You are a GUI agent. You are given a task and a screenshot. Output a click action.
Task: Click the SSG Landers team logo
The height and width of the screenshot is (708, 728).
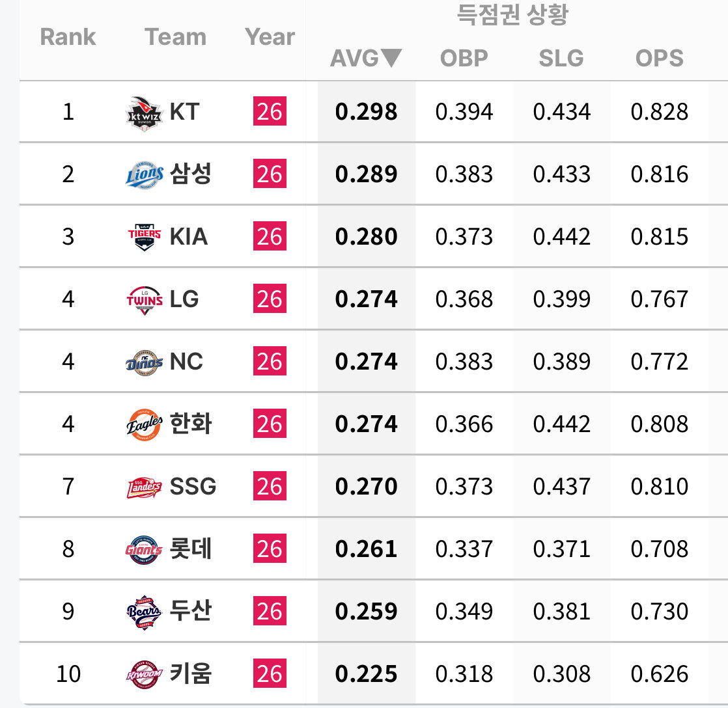click(x=145, y=487)
